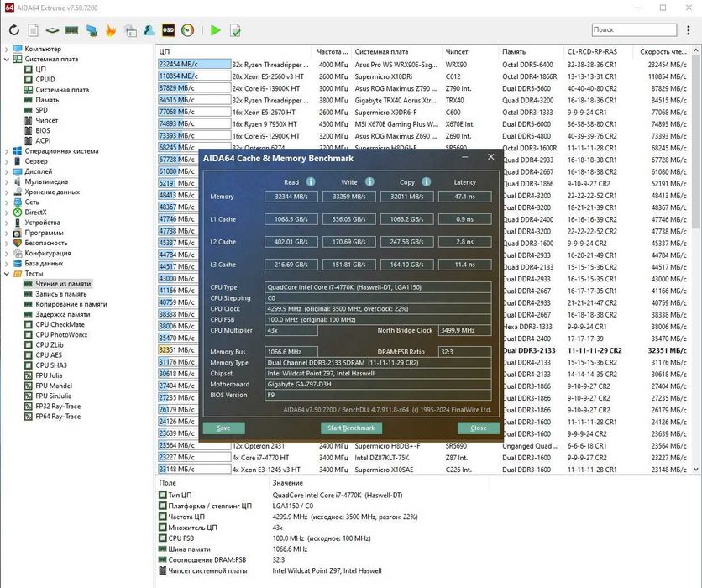Expand the Компьютер tree node
The width and height of the screenshot is (702, 588).
click(x=7, y=49)
